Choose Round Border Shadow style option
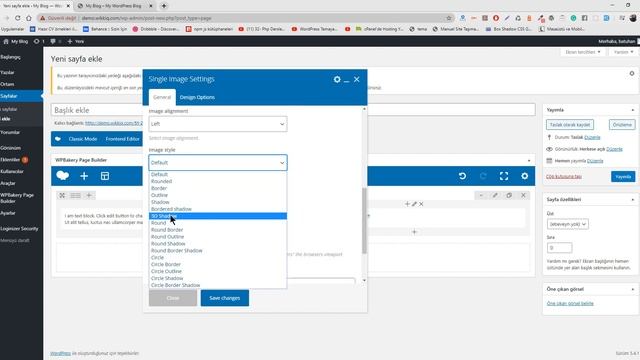The image size is (640, 360). tap(218, 251)
